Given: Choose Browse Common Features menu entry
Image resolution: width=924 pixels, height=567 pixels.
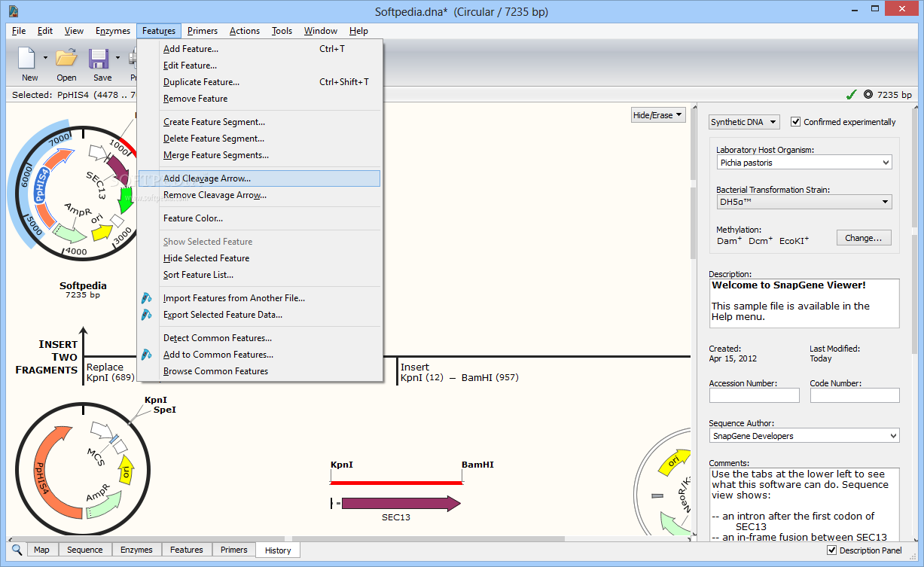Looking at the screenshot, I should [x=260, y=371].
